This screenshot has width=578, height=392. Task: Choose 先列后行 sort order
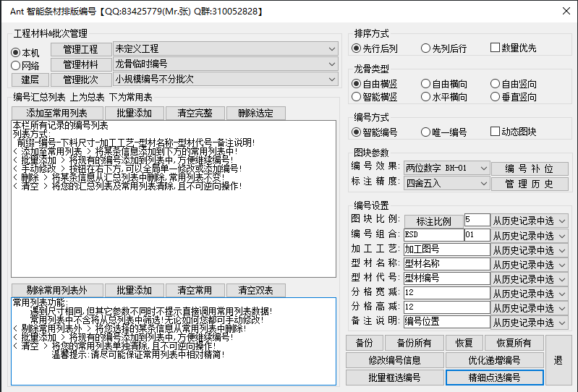426,48
